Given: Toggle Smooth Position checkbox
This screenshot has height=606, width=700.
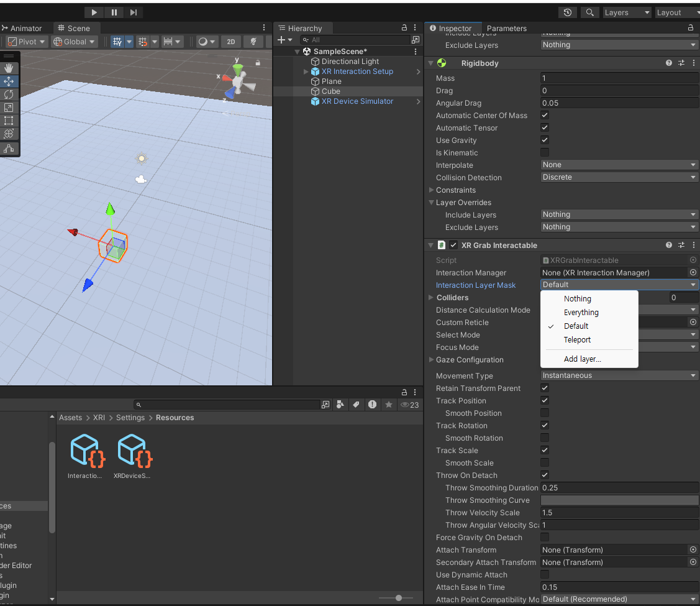Looking at the screenshot, I should click(x=545, y=413).
